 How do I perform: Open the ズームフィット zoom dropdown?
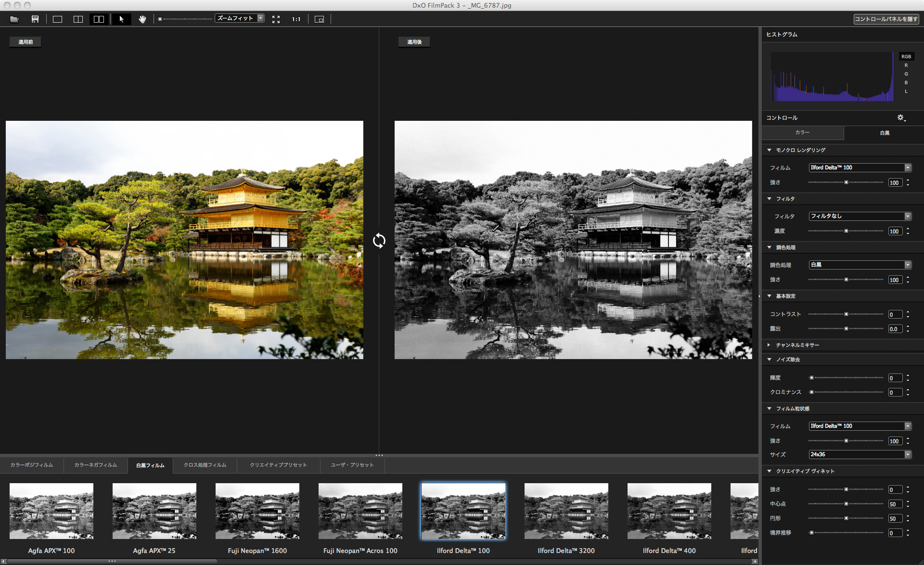(240, 18)
